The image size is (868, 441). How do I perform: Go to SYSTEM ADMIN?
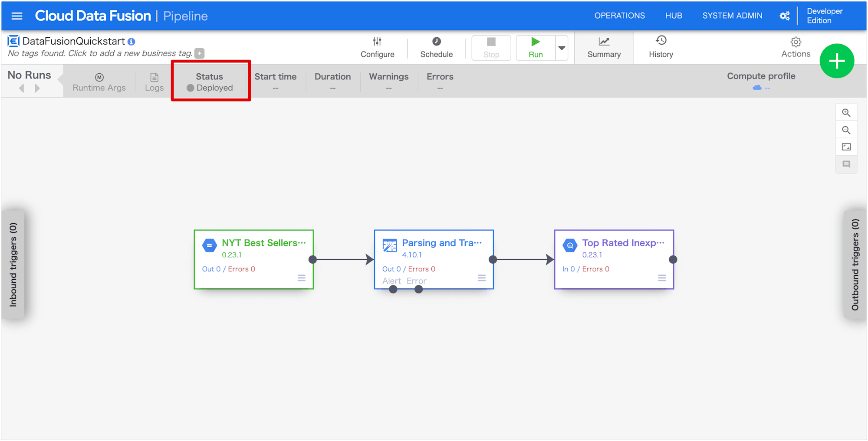coord(732,16)
